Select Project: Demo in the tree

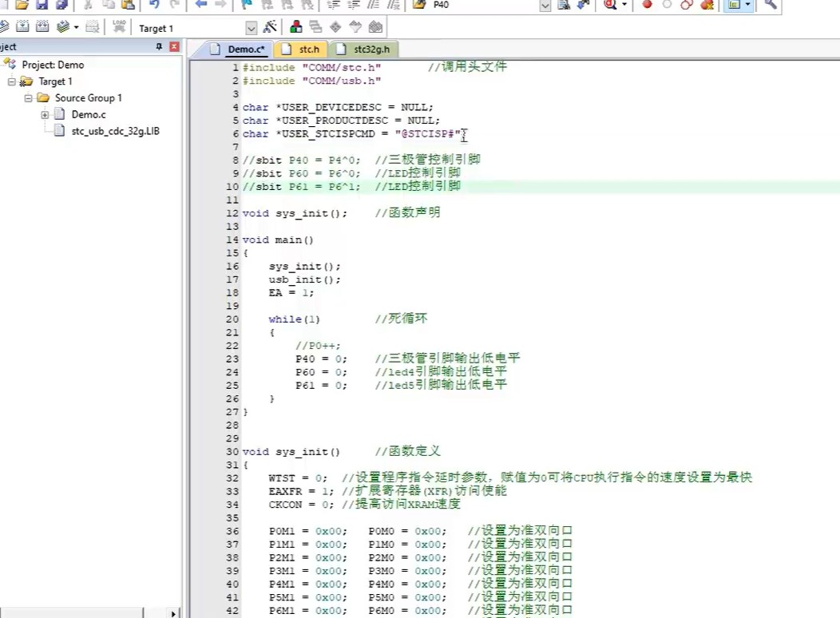[53, 65]
